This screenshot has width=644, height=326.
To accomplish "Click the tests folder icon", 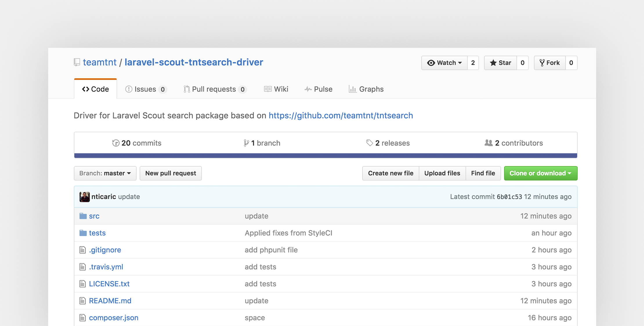I will [x=83, y=233].
